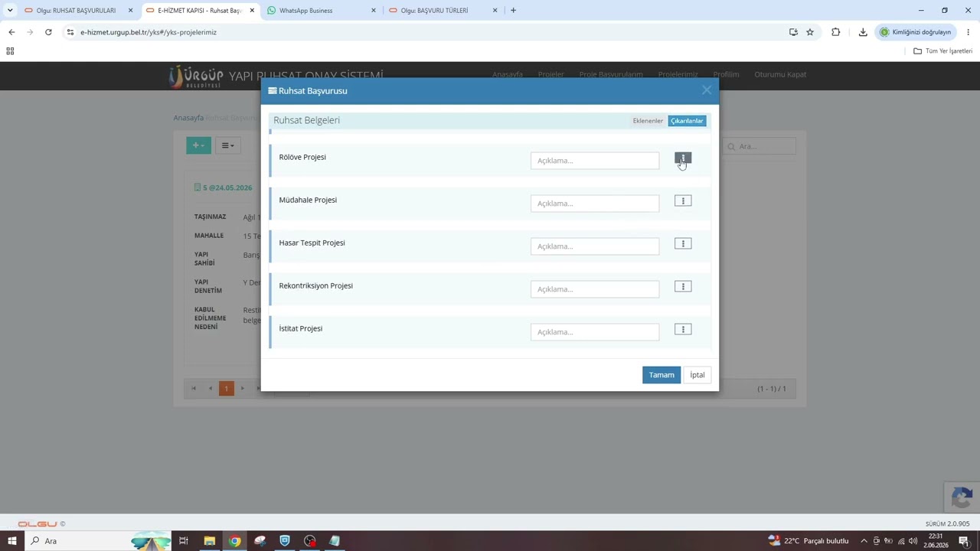Open green add-new dropdown button

point(198,145)
